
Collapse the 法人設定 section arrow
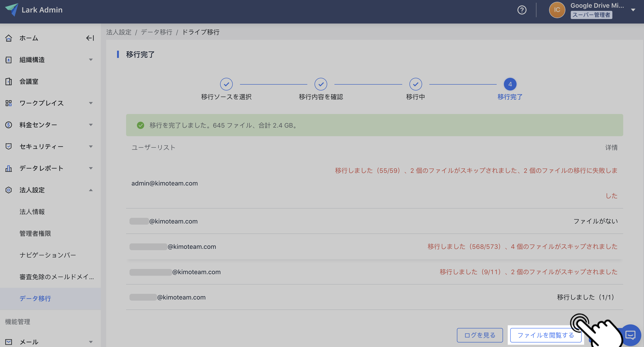91,190
